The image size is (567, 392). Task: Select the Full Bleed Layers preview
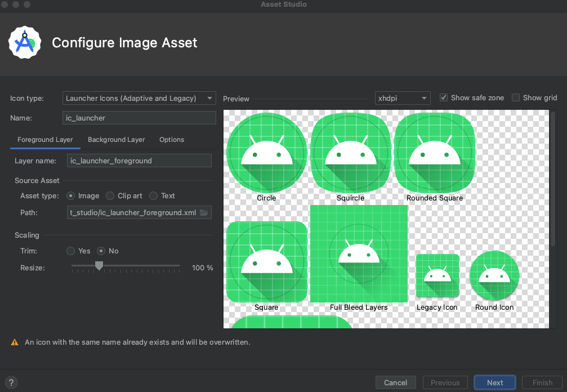359,253
